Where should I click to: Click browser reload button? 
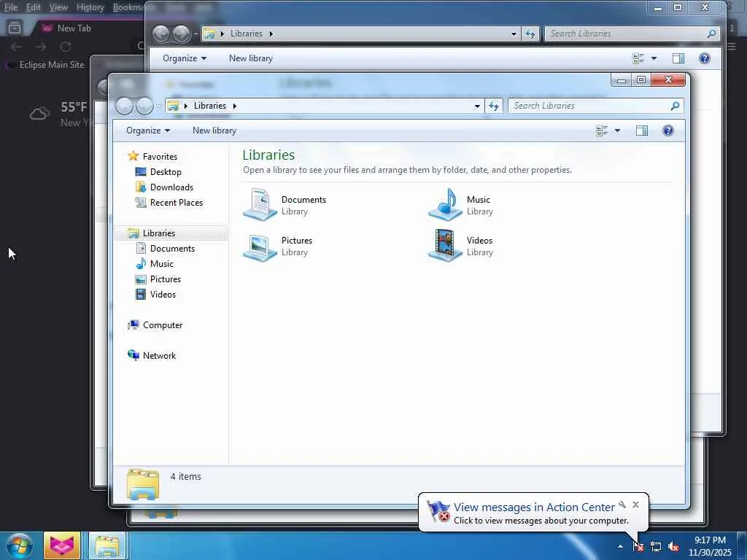pyautogui.click(x=66, y=47)
